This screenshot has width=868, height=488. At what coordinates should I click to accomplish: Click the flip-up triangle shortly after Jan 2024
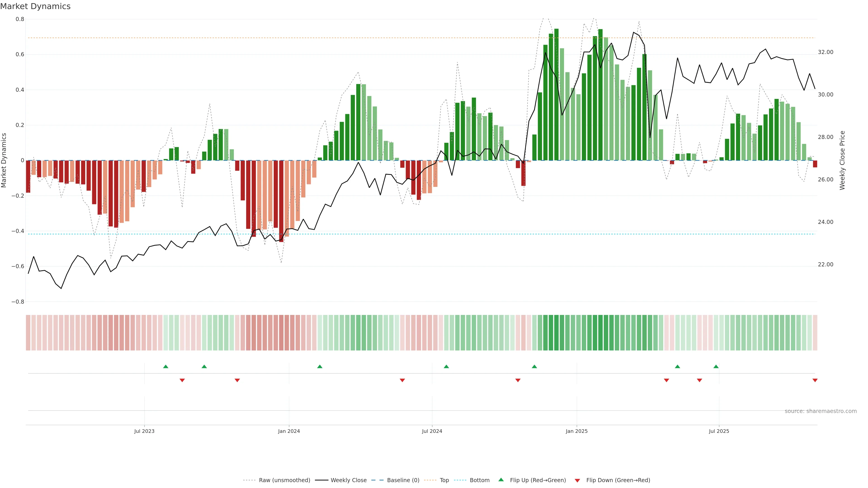(x=320, y=366)
